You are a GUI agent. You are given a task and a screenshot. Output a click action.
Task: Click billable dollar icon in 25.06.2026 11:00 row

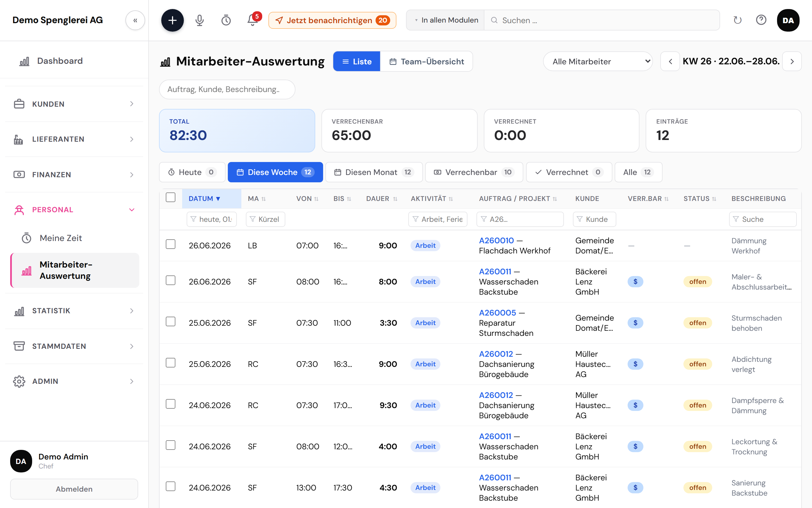635,323
